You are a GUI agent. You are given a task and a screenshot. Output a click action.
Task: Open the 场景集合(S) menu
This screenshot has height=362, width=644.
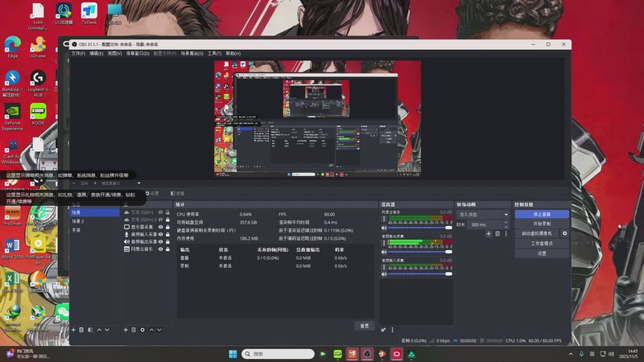pyautogui.click(x=192, y=53)
